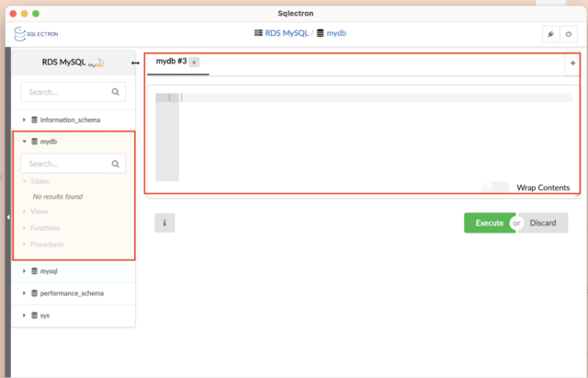Click the info button below editor
The image size is (588, 378).
164,223
